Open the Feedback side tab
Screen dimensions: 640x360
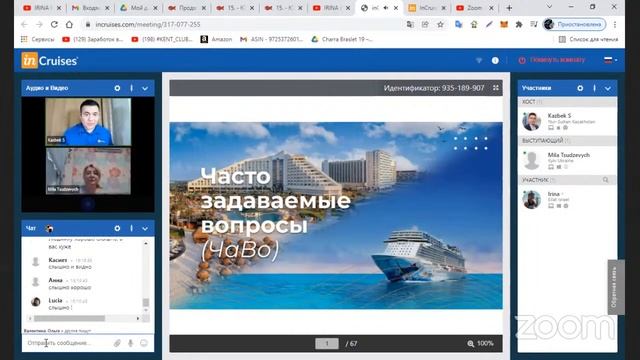tap(615, 287)
